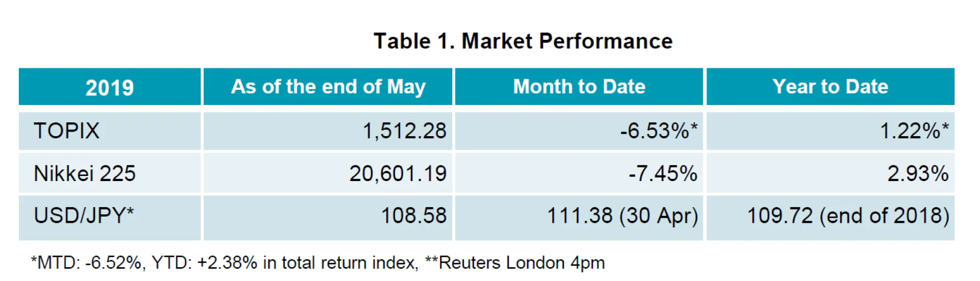Click the 109.72 (end of 2018) cell
The image size is (980, 281).
point(848,216)
